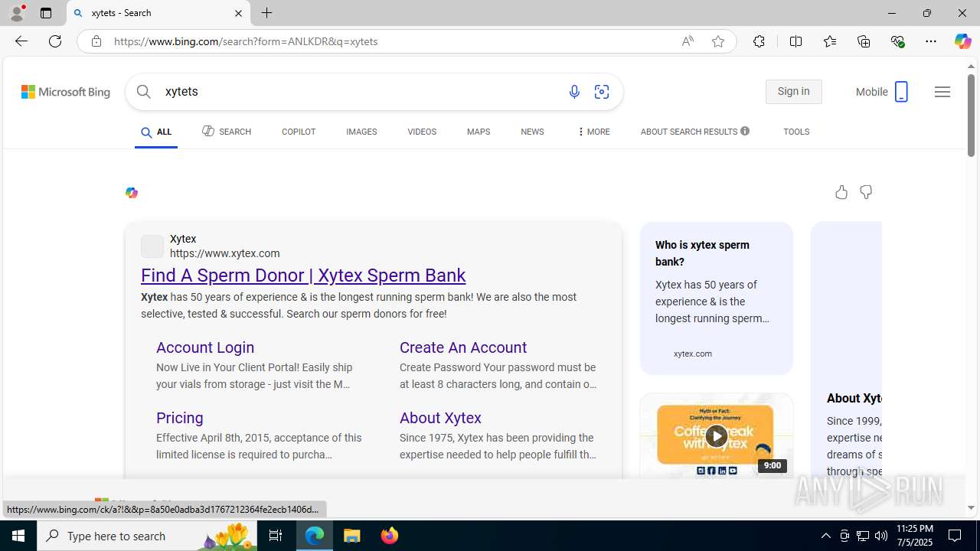Click the Bing search magnifier icon
Screen dimensions: 980x551
pos(143,92)
